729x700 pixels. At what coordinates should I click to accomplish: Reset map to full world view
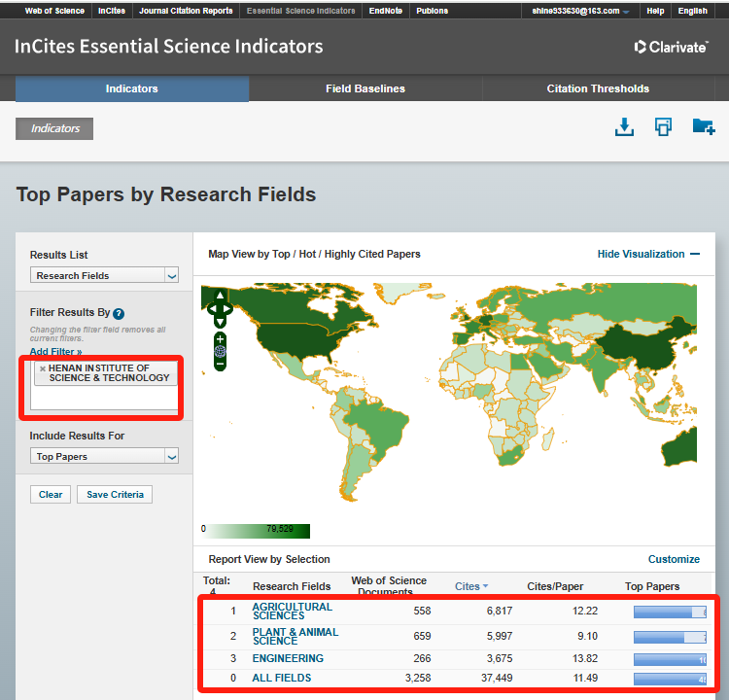(x=221, y=351)
